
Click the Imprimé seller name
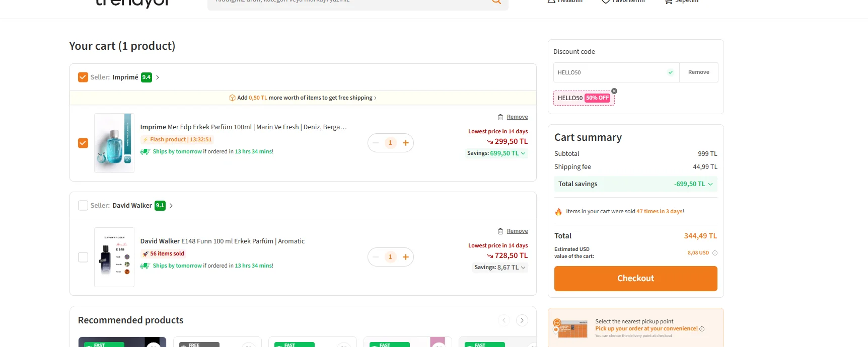coord(125,77)
